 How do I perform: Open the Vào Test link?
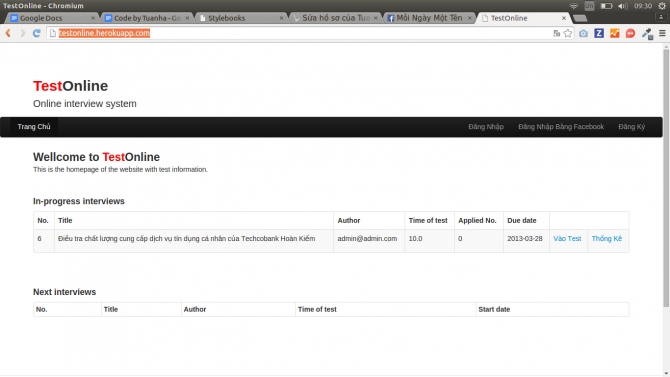click(x=567, y=239)
